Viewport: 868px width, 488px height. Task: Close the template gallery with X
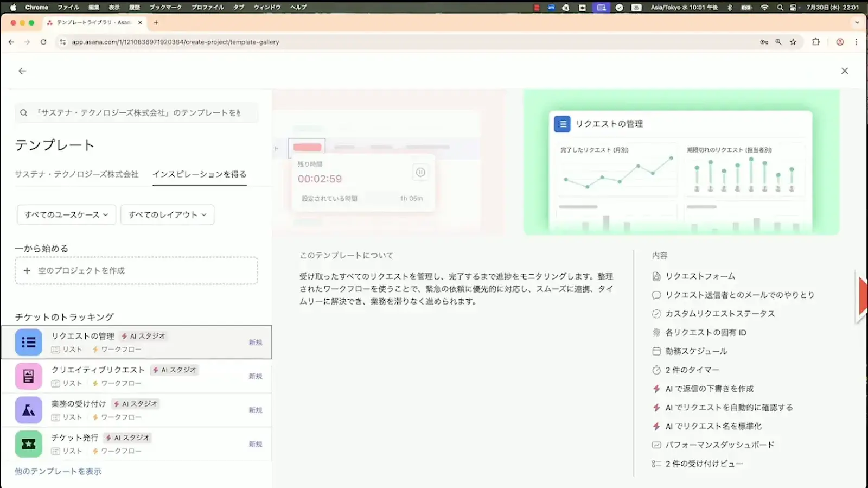(x=844, y=71)
